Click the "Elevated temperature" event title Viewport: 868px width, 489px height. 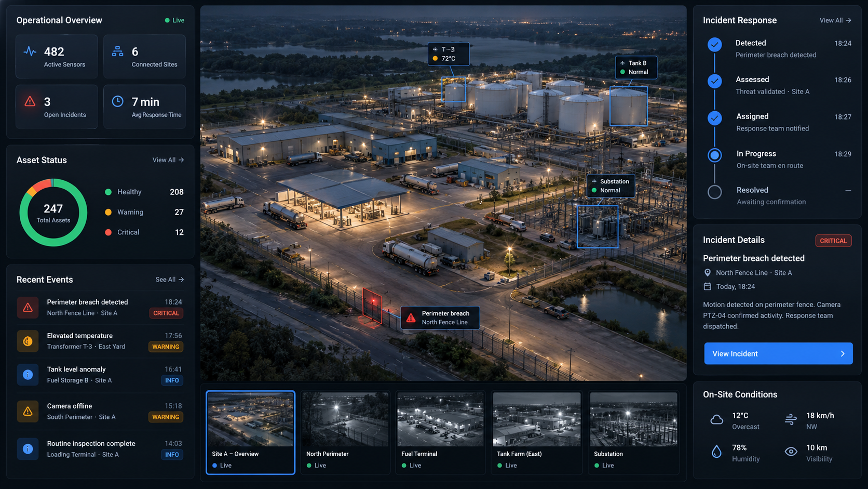(x=79, y=336)
